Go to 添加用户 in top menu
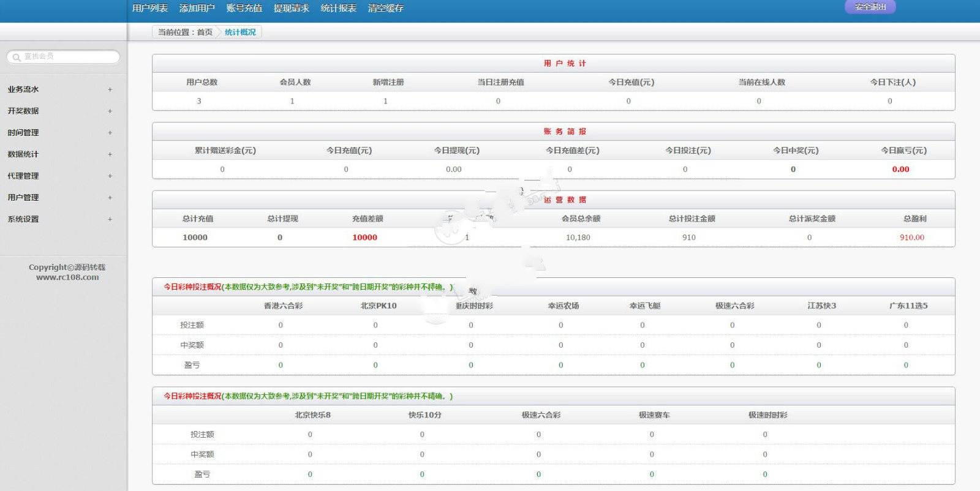This screenshot has height=491, width=980. [x=197, y=8]
